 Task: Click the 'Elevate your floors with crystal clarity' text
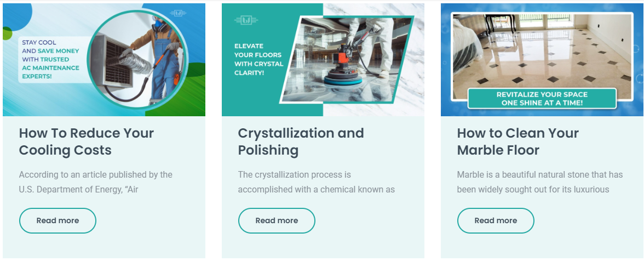(258, 59)
